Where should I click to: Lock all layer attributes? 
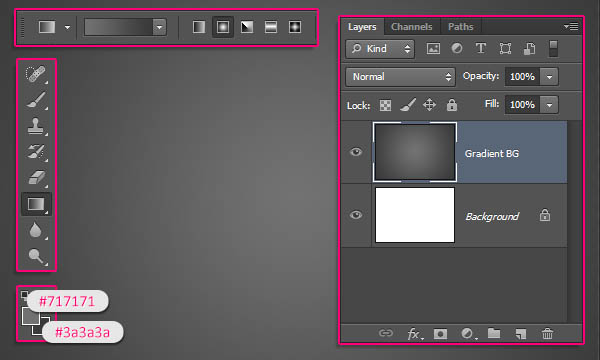click(x=452, y=105)
